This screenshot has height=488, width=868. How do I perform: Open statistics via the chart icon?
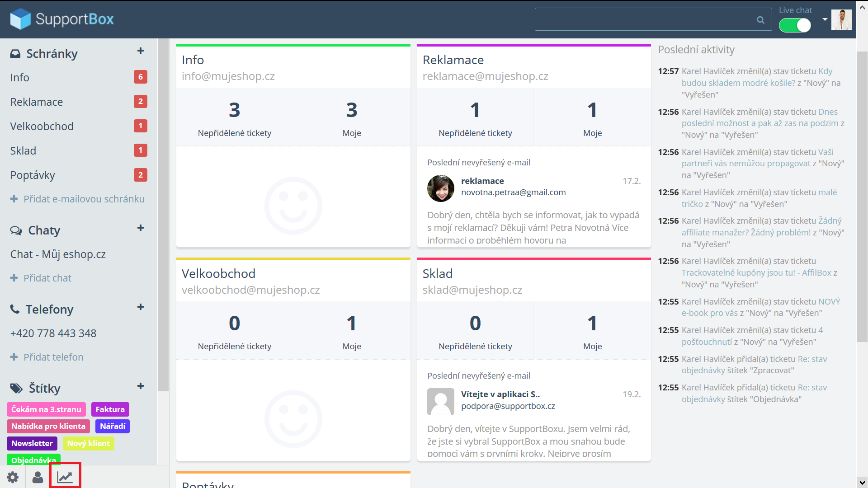(x=65, y=477)
